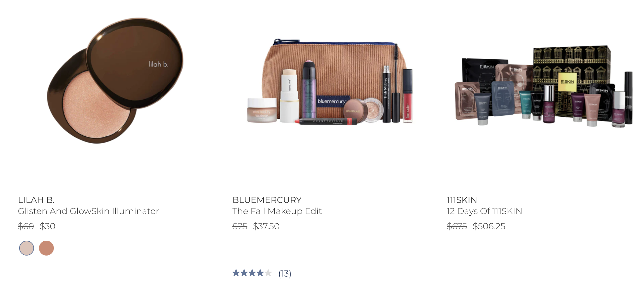Click the $37.50 sale price

coord(266,226)
